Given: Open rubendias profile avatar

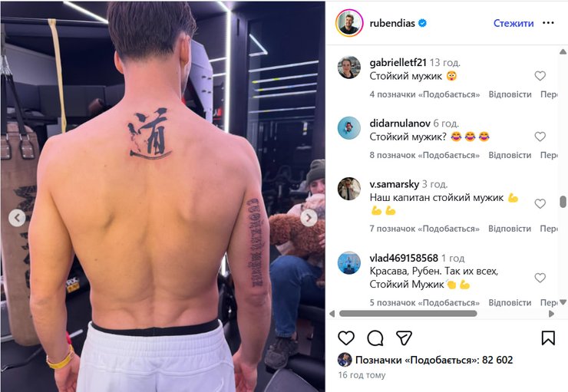Looking at the screenshot, I should pyautogui.click(x=349, y=23).
